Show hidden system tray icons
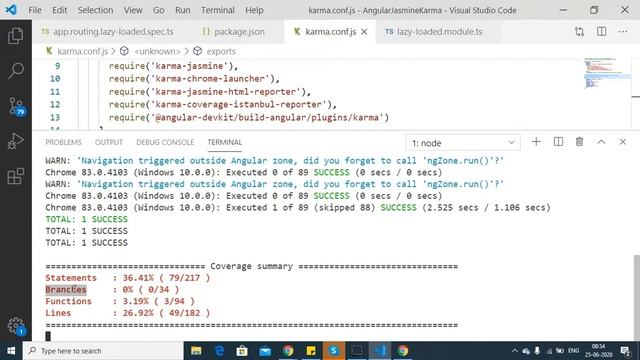Screen dimensions: 640x360 coord(515,351)
